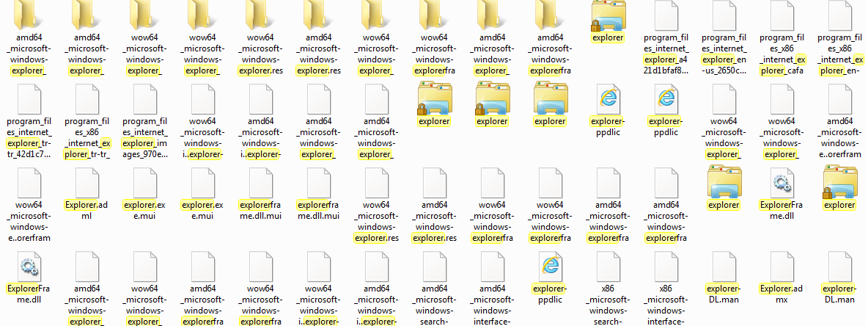Open the amd64 explorer.res folder icon

tap(319, 14)
